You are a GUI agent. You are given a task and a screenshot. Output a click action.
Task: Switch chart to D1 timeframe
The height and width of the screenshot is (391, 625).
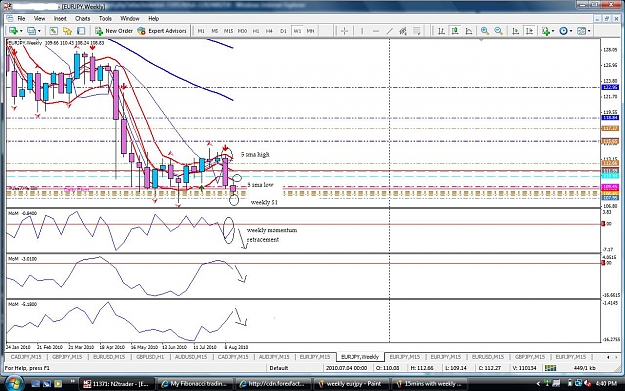[x=283, y=31]
